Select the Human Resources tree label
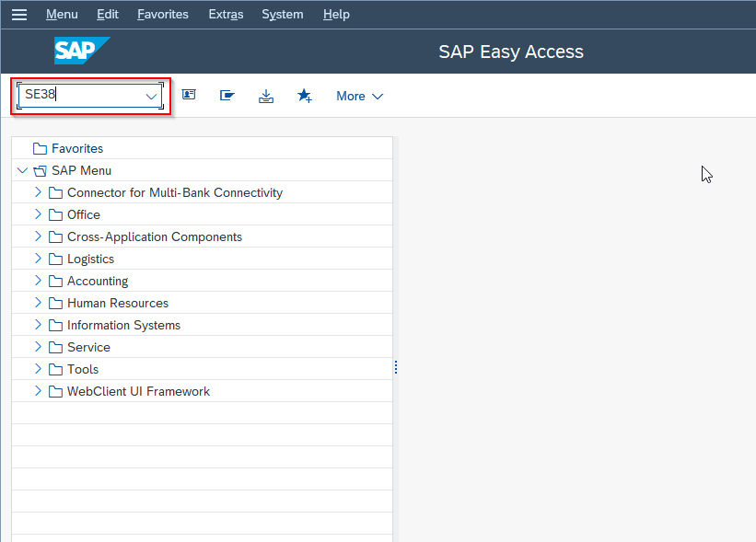Screen dimensions: 756x542 [118, 303]
